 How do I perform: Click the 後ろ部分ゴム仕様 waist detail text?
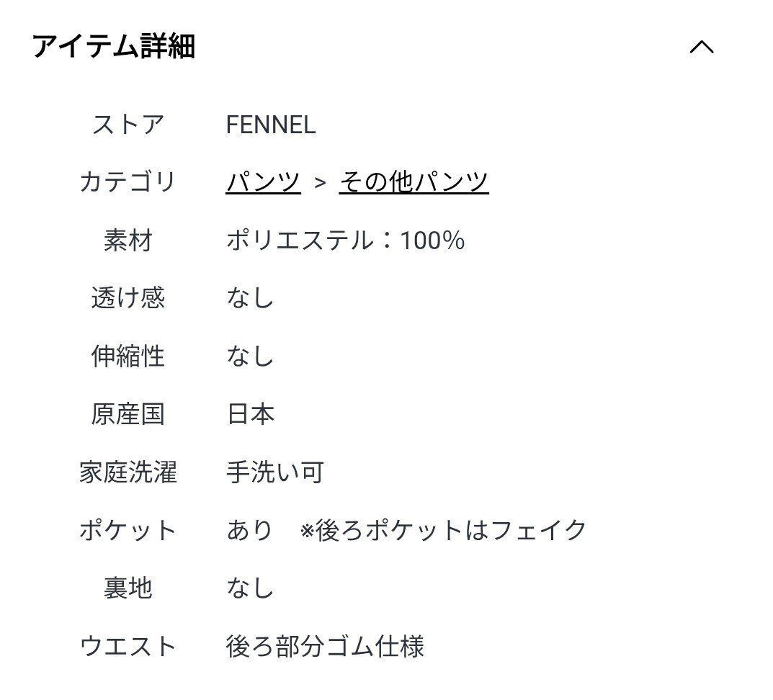pos(325,646)
